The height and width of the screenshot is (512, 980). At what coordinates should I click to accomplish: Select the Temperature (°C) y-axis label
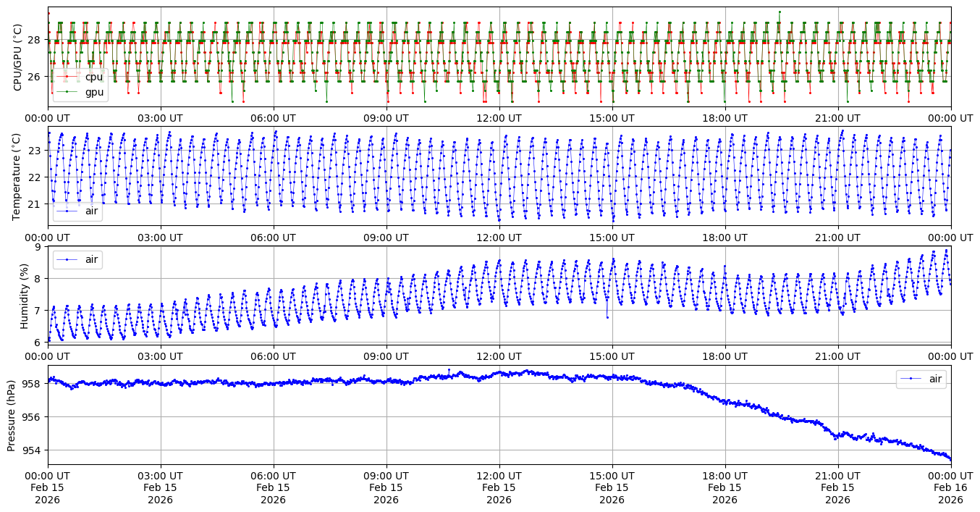point(18,177)
